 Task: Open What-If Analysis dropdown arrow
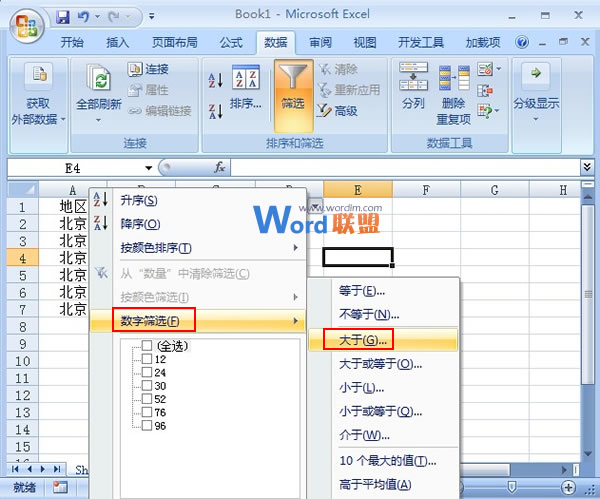tap(497, 111)
